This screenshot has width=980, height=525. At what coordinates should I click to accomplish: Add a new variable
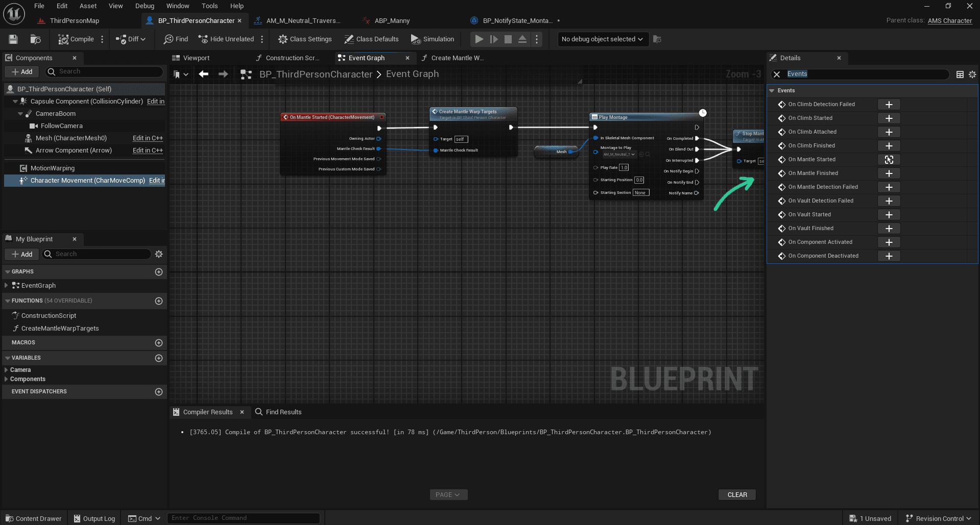[x=159, y=358]
